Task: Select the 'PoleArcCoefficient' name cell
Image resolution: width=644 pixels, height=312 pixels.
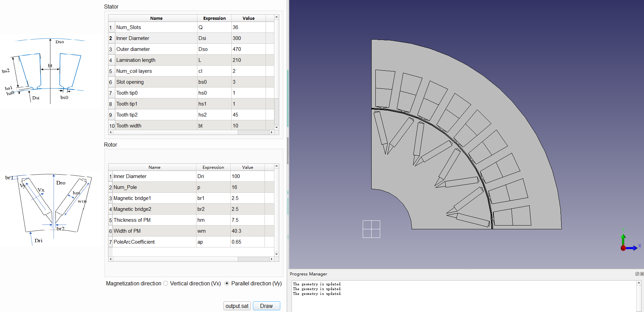Action: point(154,242)
